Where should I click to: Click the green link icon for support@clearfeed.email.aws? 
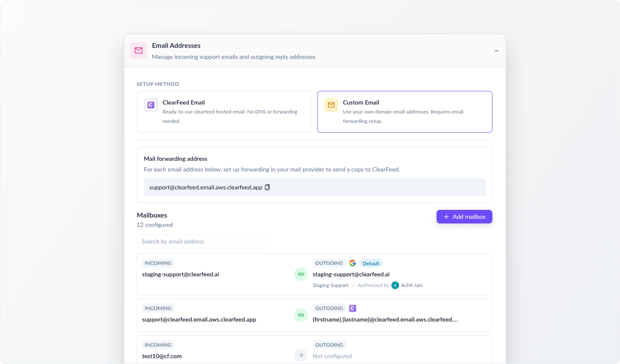301,315
